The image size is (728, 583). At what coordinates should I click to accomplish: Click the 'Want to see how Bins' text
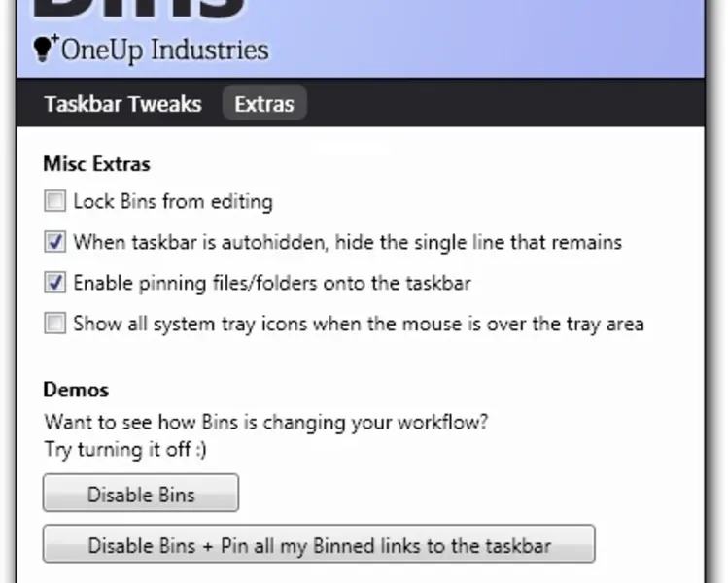coord(264,425)
